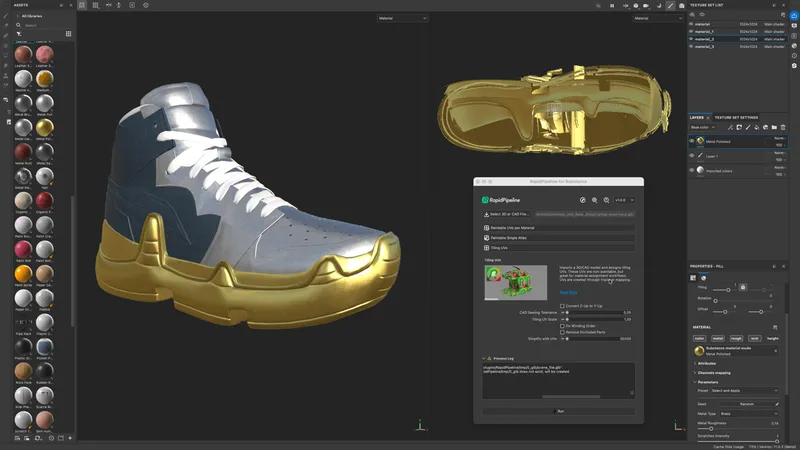Toggle visibility of the Imported colors layer

[x=692, y=170]
